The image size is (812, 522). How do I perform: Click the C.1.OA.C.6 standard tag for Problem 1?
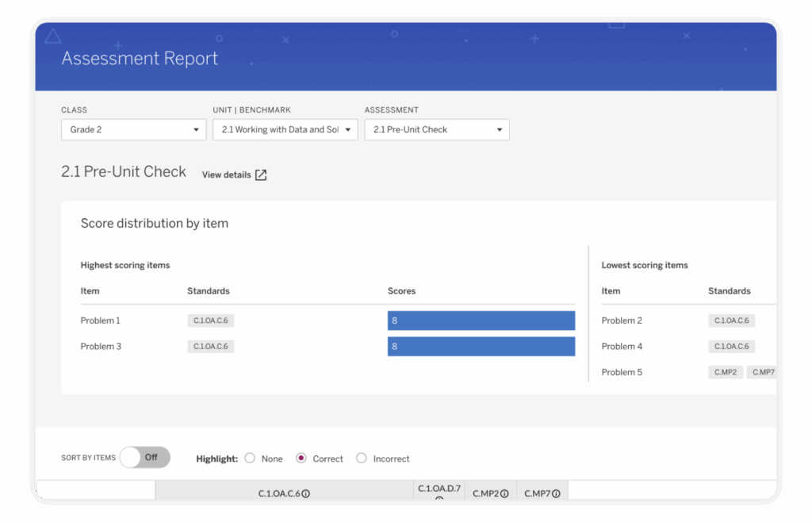pyautogui.click(x=210, y=320)
